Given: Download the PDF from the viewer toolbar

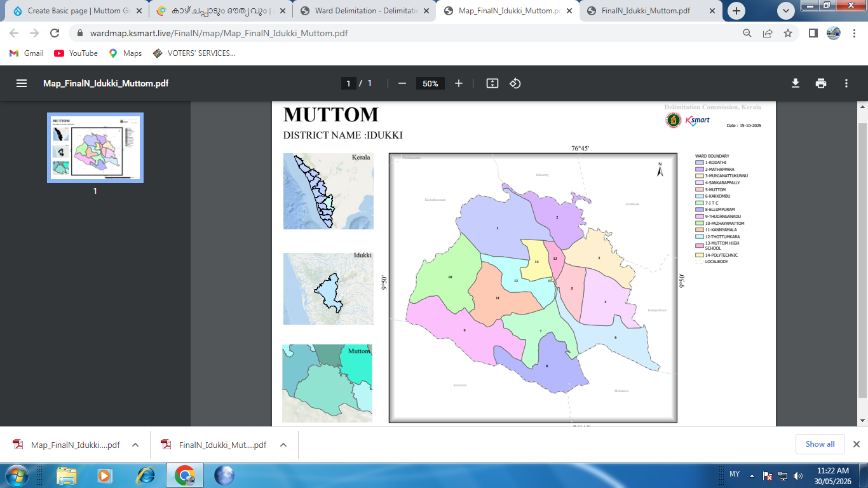Looking at the screenshot, I should coord(796,83).
